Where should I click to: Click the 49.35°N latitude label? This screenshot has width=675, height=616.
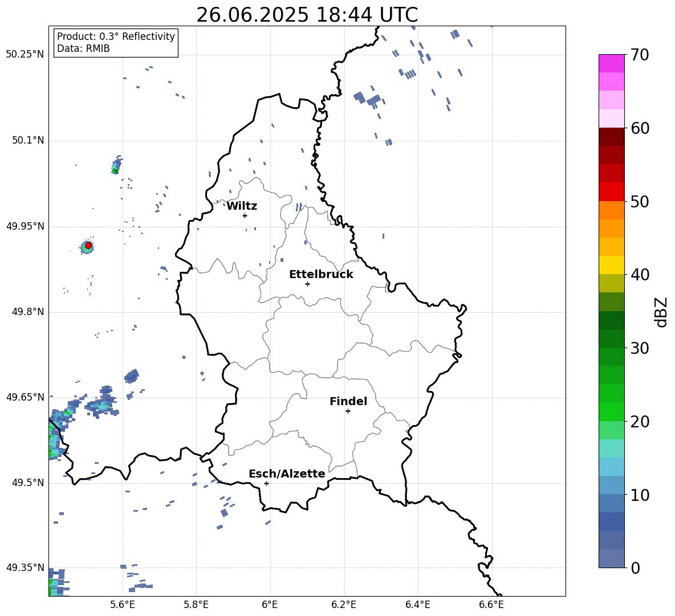click(25, 568)
